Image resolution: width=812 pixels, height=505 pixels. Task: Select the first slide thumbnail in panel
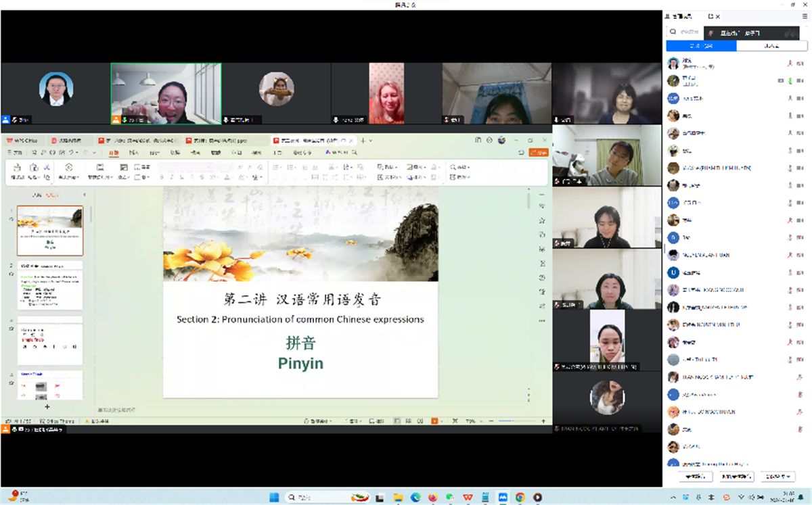click(50, 231)
